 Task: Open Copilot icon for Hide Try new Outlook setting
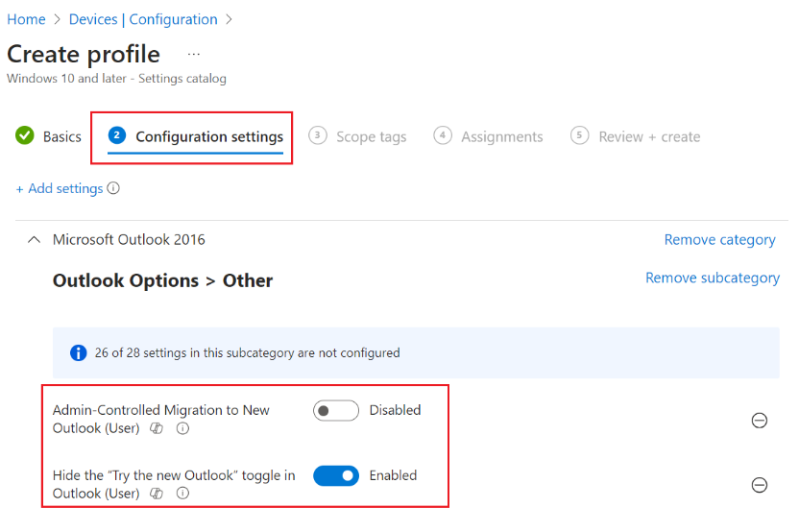157,494
